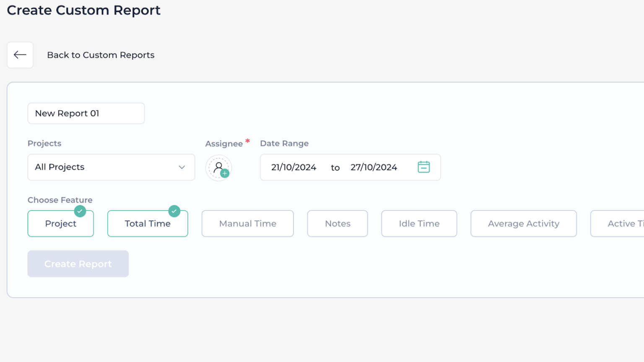This screenshot has height=362, width=644.
Task: Go Back to Custom Reports
Action: tap(101, 55)
